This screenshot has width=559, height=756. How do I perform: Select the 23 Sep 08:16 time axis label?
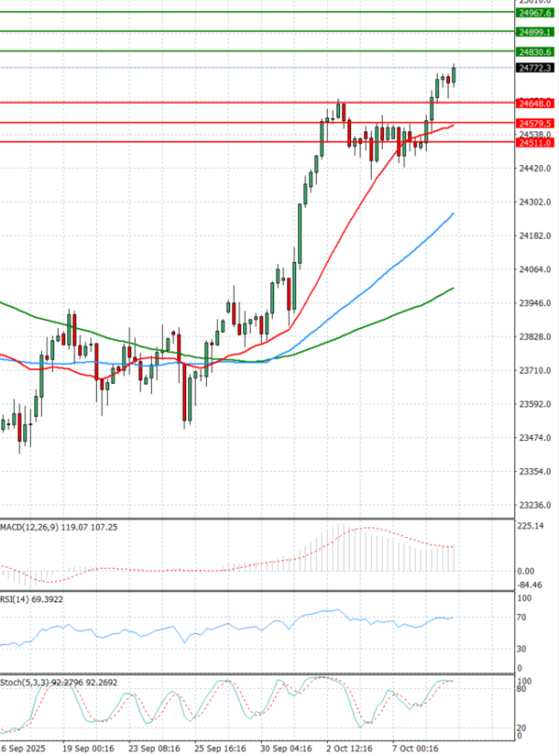153,748
